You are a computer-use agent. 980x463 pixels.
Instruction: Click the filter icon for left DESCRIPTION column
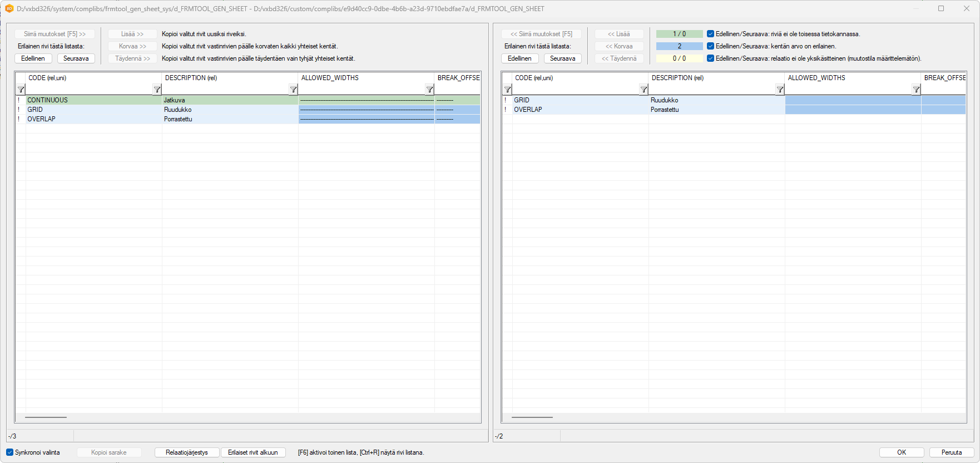tap(293, 90)
